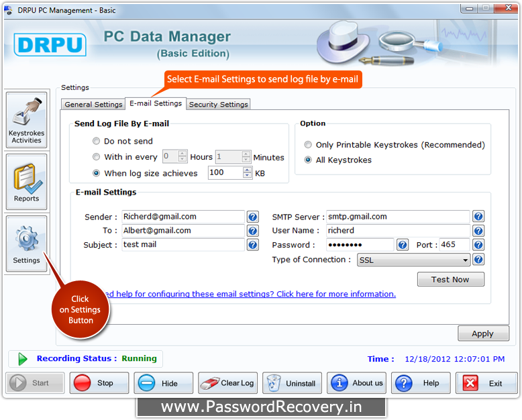Click the Test Now button

click(x=450, y=279)
